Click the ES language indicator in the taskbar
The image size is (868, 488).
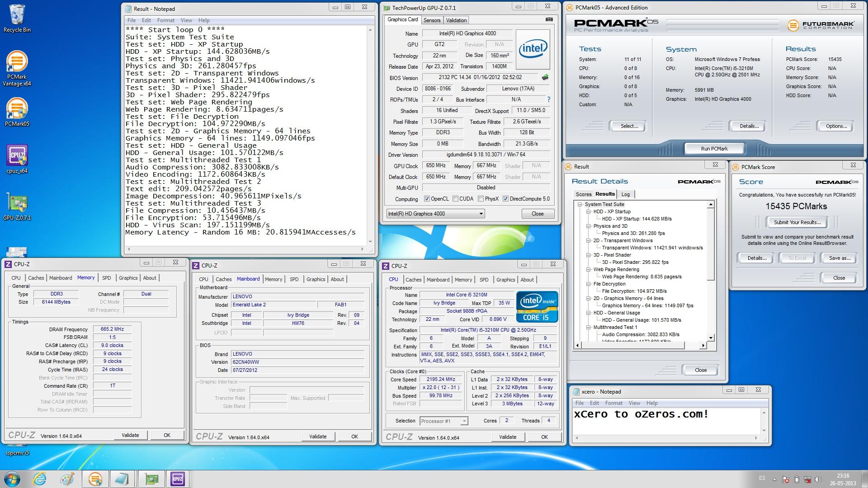[762, 478]
